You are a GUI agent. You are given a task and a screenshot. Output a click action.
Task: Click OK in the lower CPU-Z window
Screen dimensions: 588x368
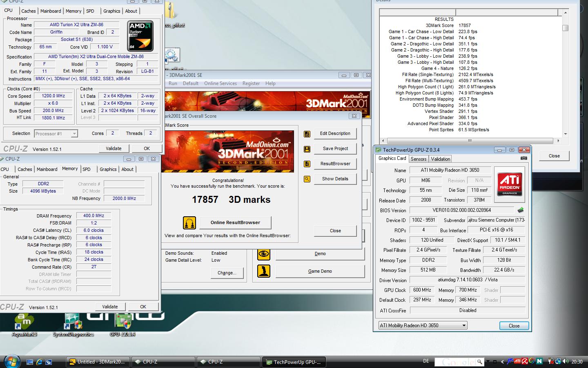[x=143, y=307]
